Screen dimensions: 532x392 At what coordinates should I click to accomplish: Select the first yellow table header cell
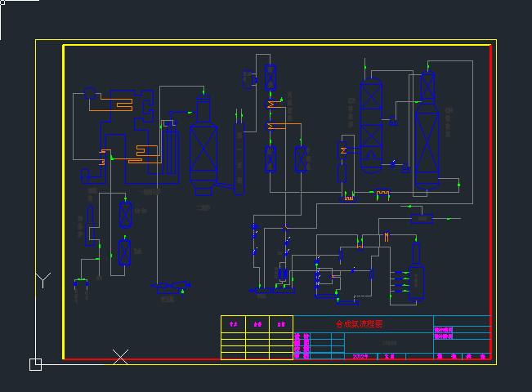(x=233, y=323)
